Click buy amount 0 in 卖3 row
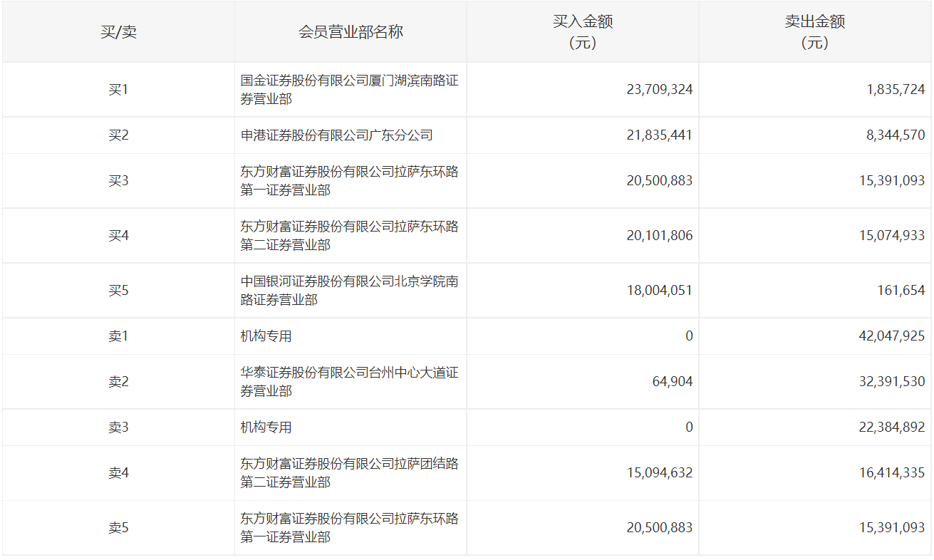This screenshot has height=560, width=934. pyautogui.click(x=689, y=427)
